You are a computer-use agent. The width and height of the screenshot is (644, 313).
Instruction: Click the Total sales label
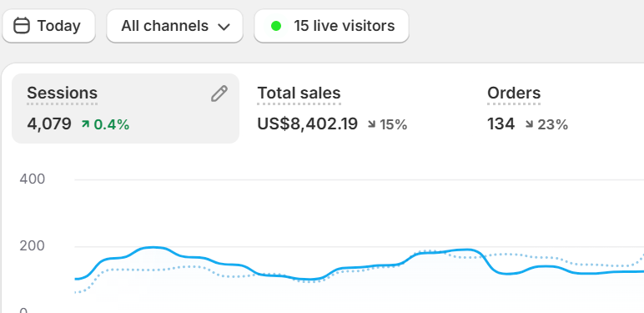pos(299,93)
